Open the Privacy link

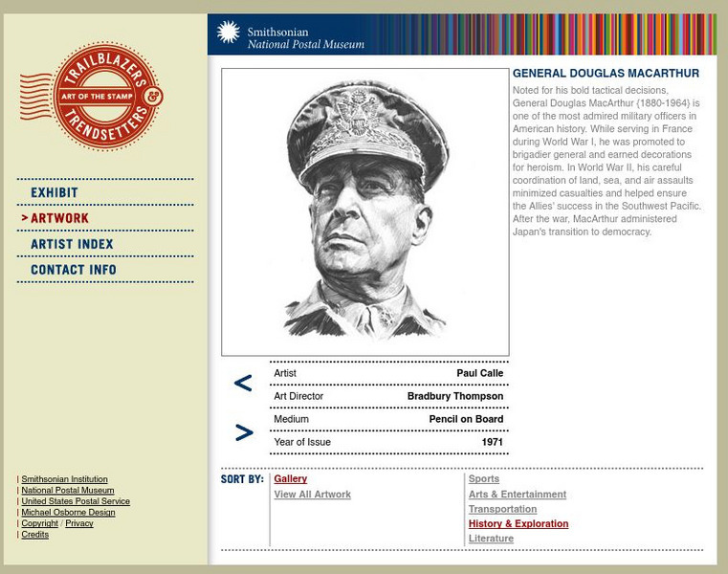click(79, 523)
